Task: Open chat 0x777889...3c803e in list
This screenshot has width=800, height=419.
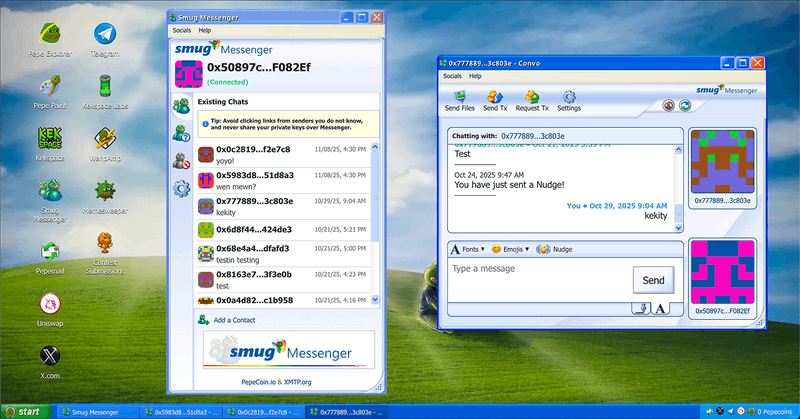Action: pyautogui.click(x=283, y=207)
